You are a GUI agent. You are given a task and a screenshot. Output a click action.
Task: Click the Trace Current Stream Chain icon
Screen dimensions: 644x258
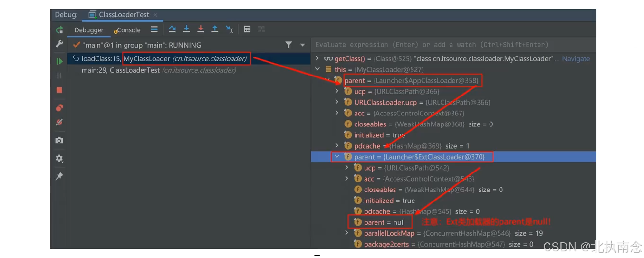click(x=261, y=29)
